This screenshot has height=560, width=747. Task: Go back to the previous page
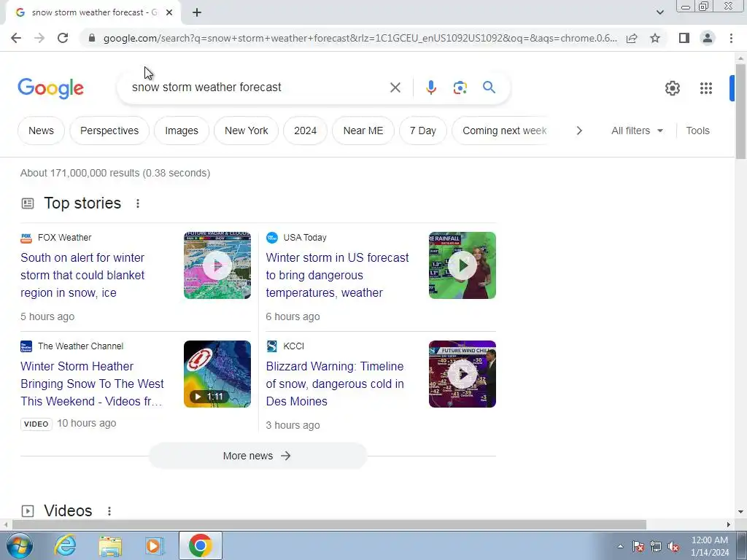coord(16,38)
